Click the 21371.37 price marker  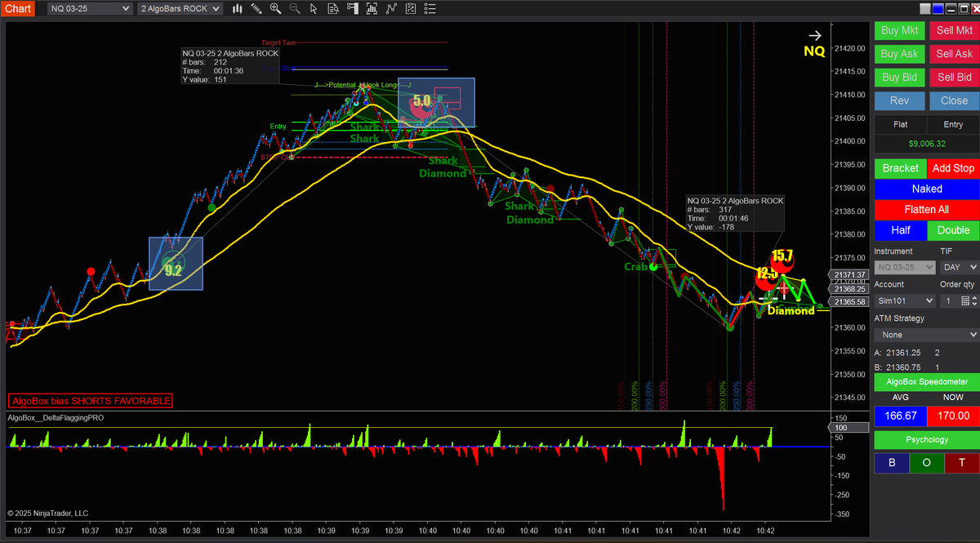point(850,275)
